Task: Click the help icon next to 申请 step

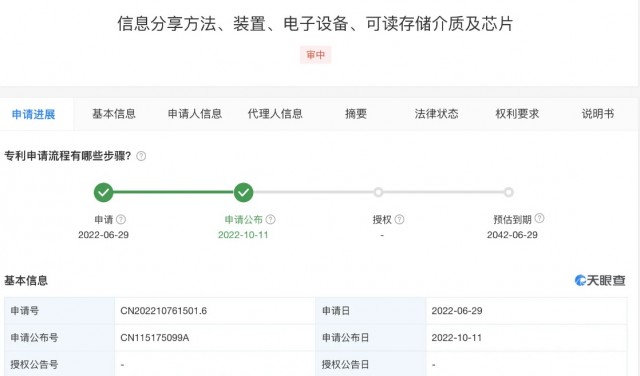Action: click(121, 220)
